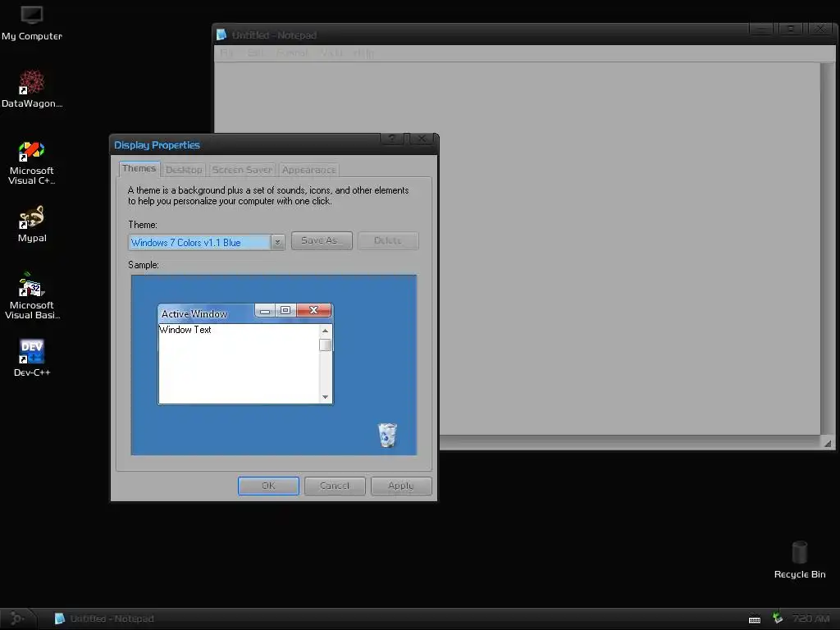Switch to the Desktop tab
The image size is (840, 630).
coord(184,170)
